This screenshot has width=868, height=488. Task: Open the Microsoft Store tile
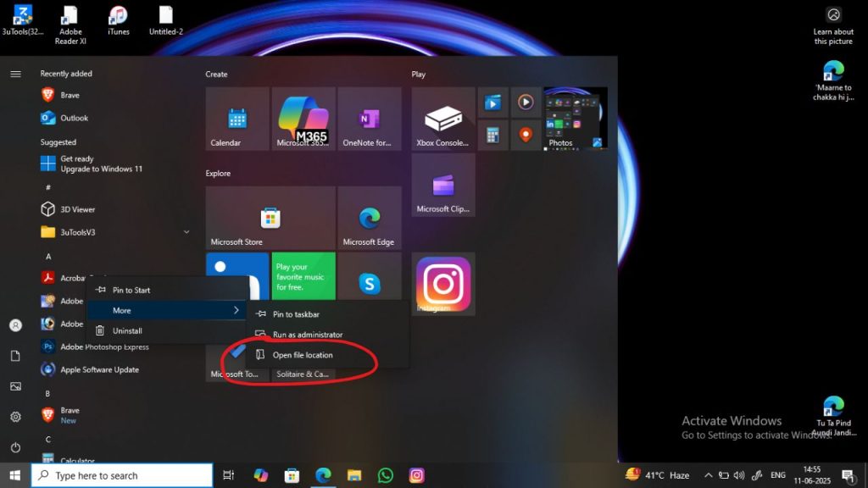(270, 218)
